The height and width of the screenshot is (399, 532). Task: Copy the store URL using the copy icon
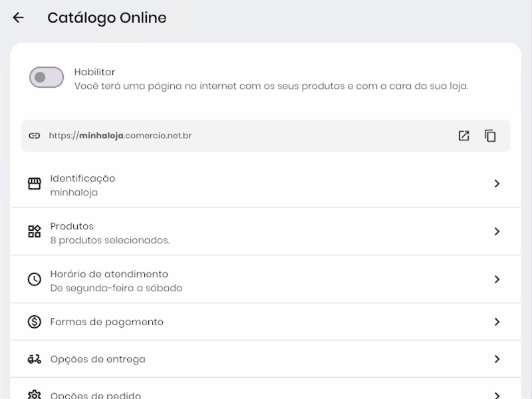(490, 135)
